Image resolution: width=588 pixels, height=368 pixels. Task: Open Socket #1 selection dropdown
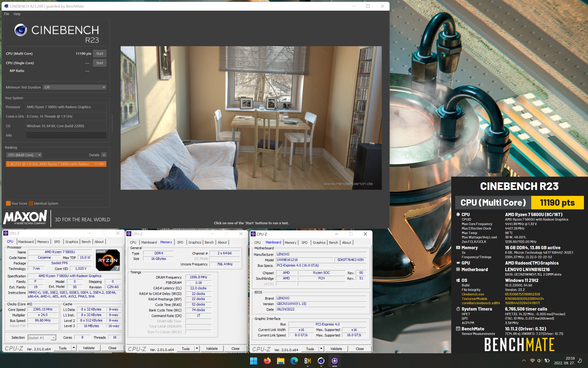pos(42,338)
